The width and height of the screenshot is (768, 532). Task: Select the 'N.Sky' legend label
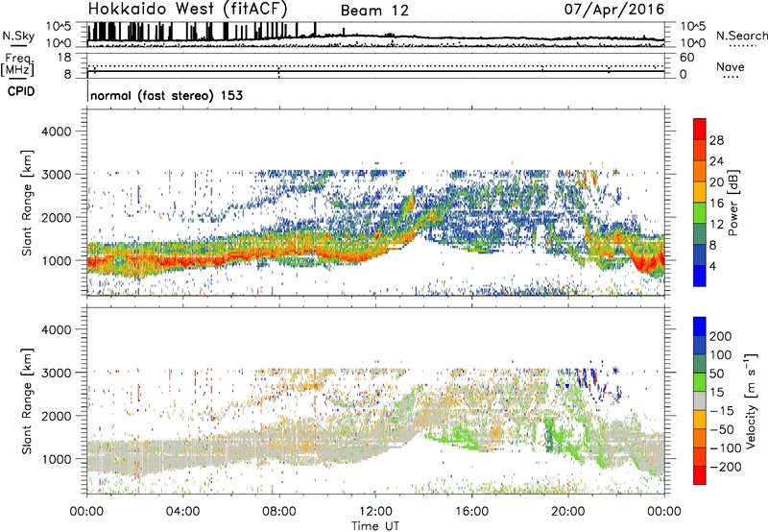click(18, 36)
